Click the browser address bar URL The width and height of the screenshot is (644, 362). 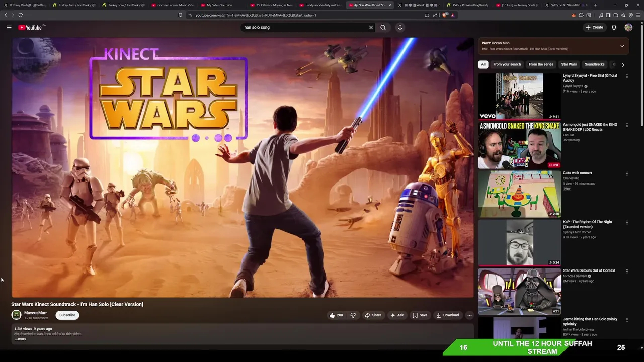pos(256,15)
